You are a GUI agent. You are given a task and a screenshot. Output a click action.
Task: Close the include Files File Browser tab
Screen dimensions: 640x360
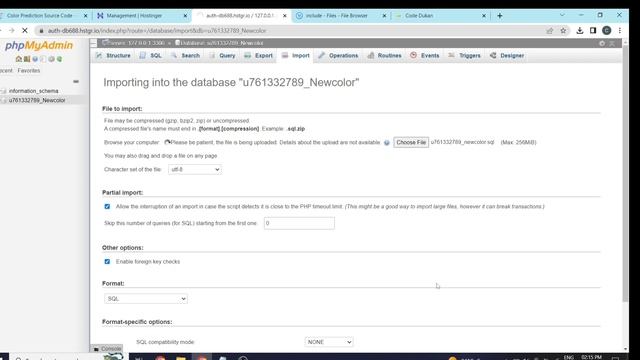click(x=384, y=16)
